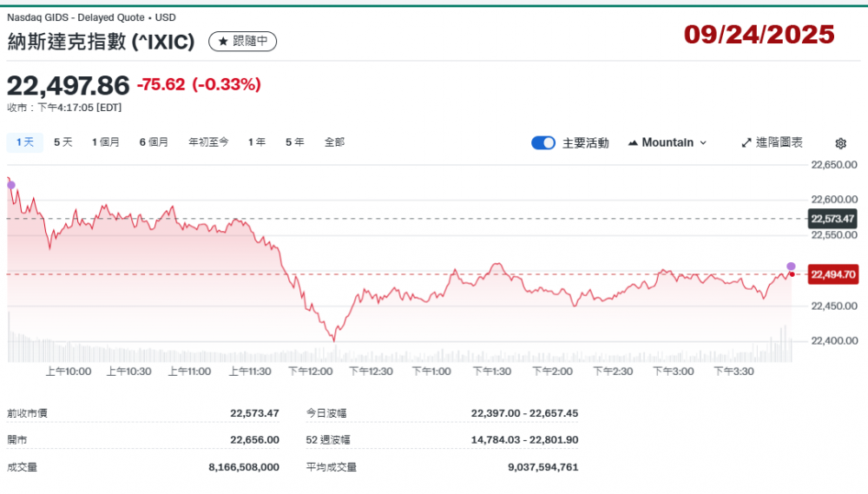868x494 pixels.
Task: Click the 下午12:00 time axis label
Action: pyautogui.click(x=311, y=371)
